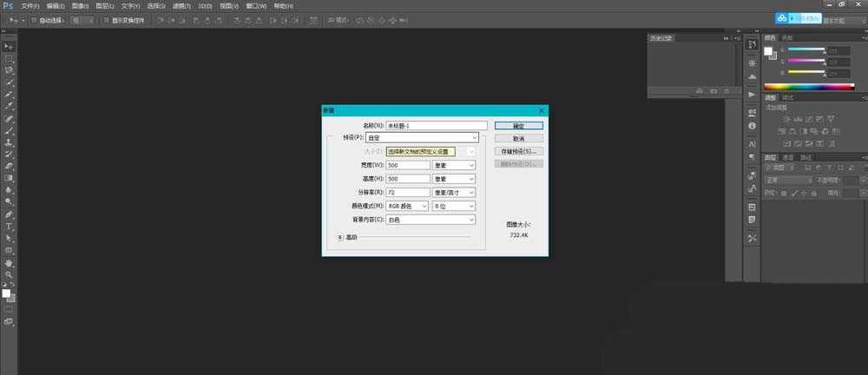
Task: Toggle the 自动选择 checkbox
Action: 34,20
